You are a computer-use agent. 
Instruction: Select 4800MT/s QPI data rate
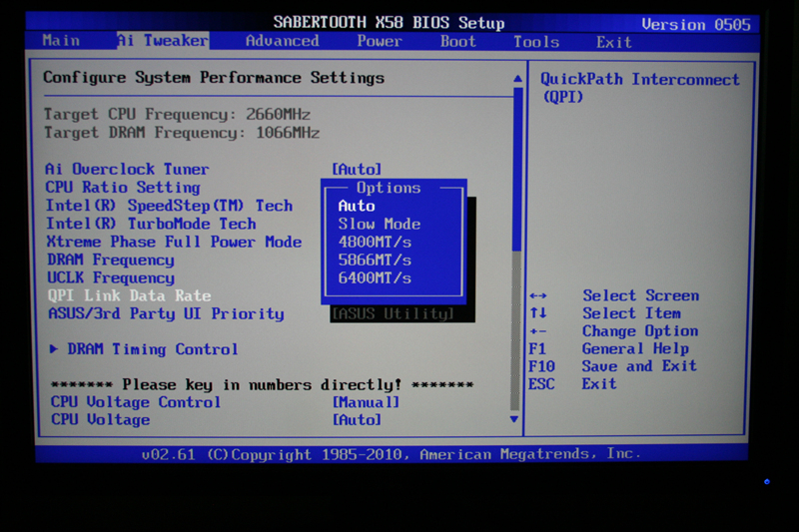coord(375,242)
